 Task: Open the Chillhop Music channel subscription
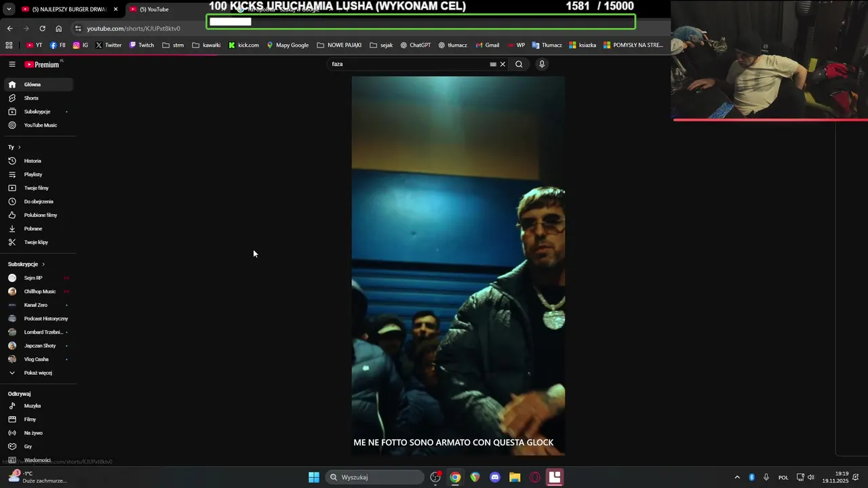[x=38, y=291]
